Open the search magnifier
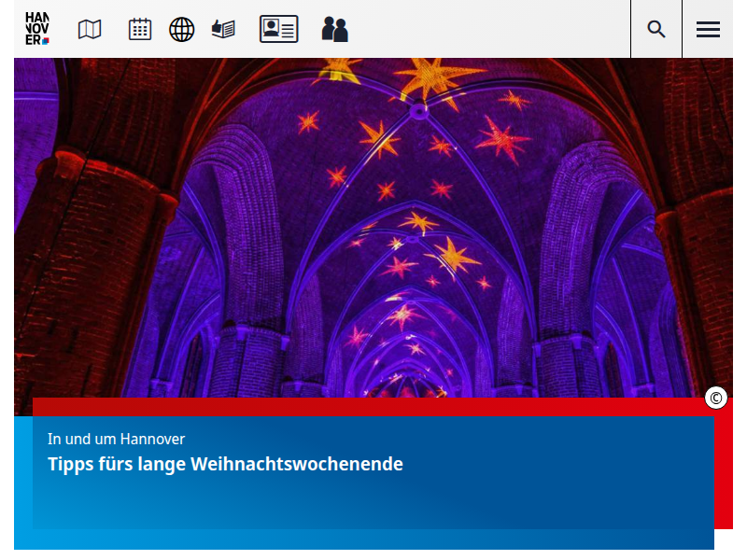This screenshot has height=560, width=747. pyautogui.click(x=656, y=29)
